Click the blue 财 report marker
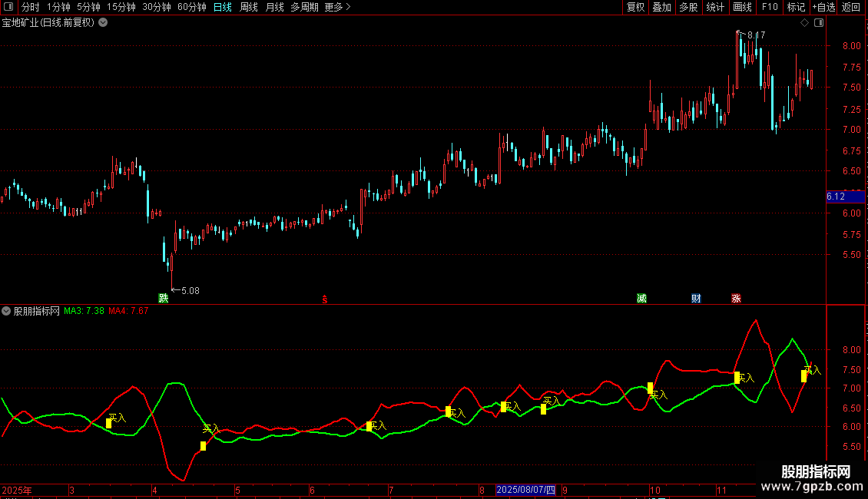The height and width of the screenshot is (499, 868). (x=697, y=298)
